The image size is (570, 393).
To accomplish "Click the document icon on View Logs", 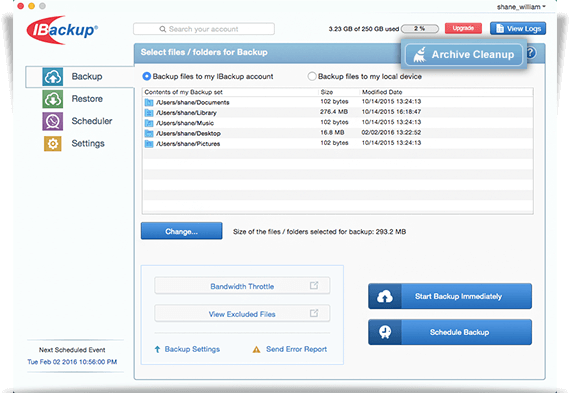I will pos(500,28).
